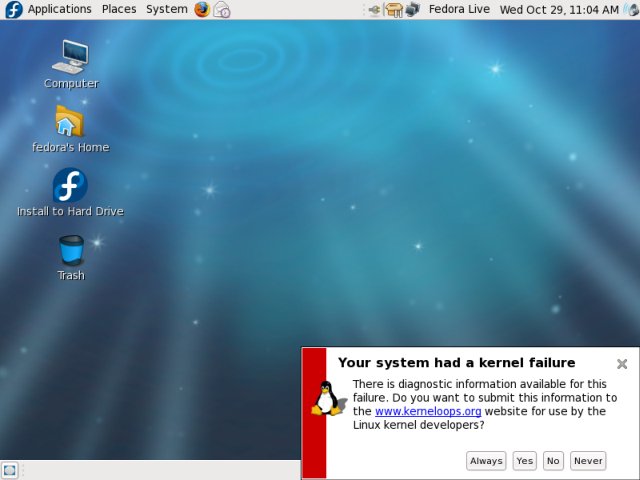Click the show desktop button in the bottom panel
Viewport: 640px width, 480px height.
(x=10, y=470)
